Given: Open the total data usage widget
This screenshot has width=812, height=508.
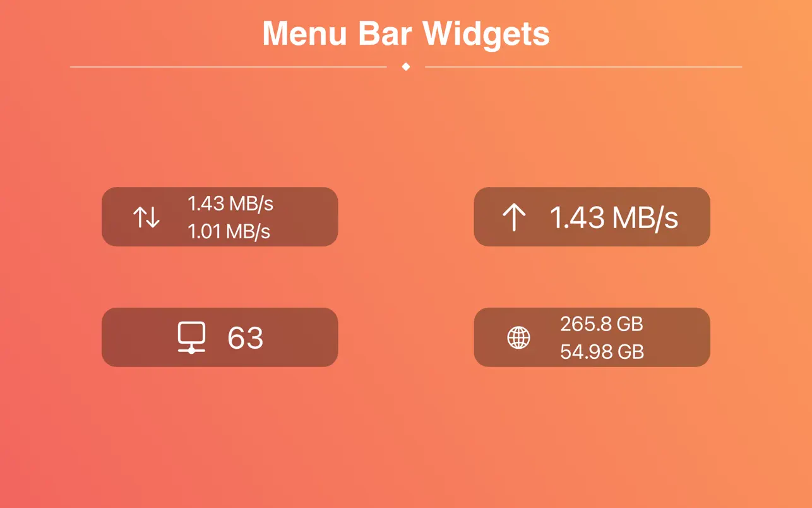Looking at the screenshot, I should pyautogui.click(x=592, y=337).
